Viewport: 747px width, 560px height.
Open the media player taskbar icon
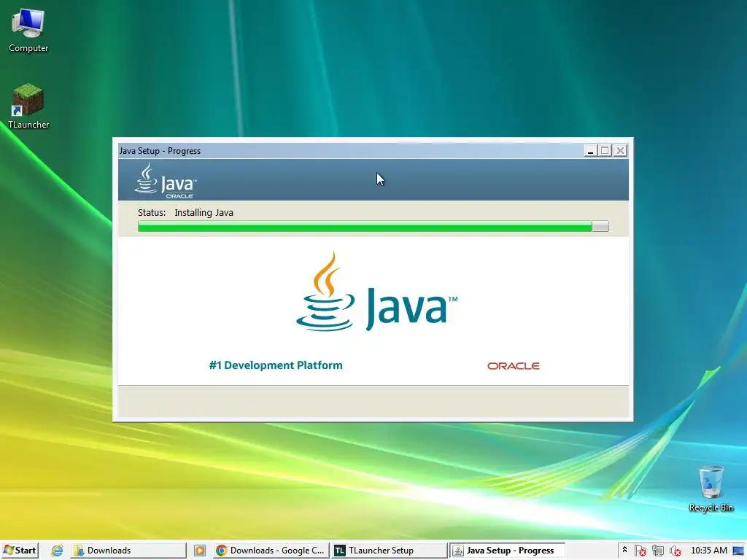pos(200,551)
